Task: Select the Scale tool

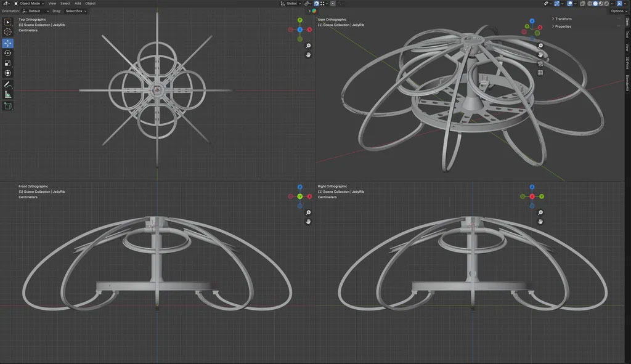Action: (x=7, y=63)
